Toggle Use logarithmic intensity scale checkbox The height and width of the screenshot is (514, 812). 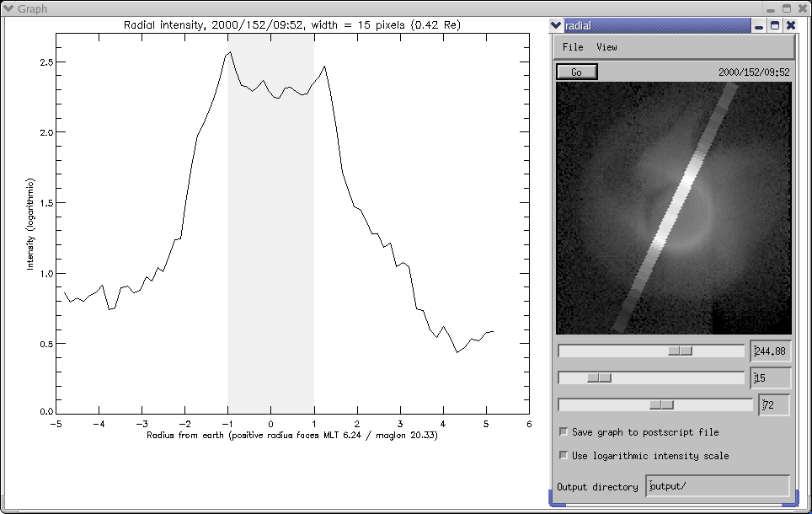tap(564, 455)
